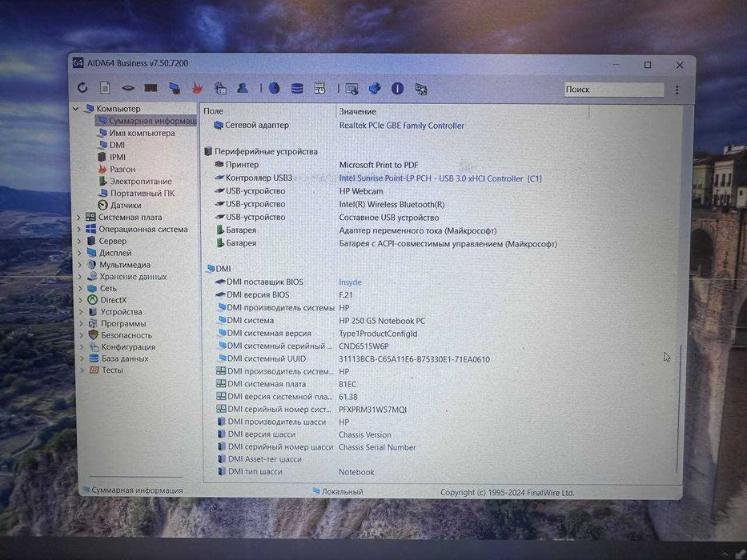Expand the Дисплей tree node arrow

pyautogui.click(x=79, y=253)
